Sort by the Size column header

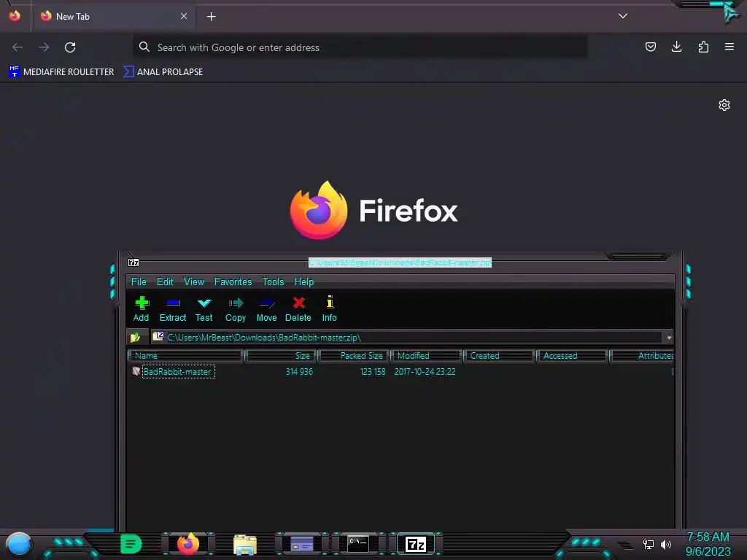pyautogui.click(x=281, y=356)
